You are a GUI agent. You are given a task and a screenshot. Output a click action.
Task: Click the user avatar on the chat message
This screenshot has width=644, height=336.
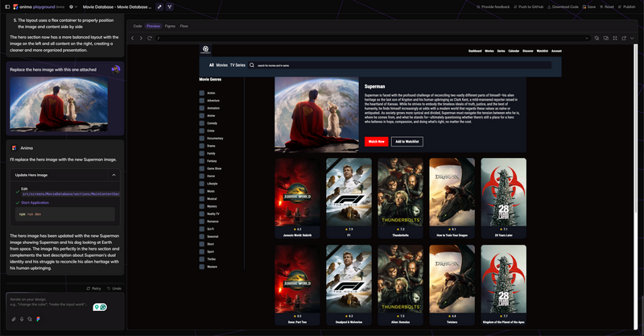[116, 69]
